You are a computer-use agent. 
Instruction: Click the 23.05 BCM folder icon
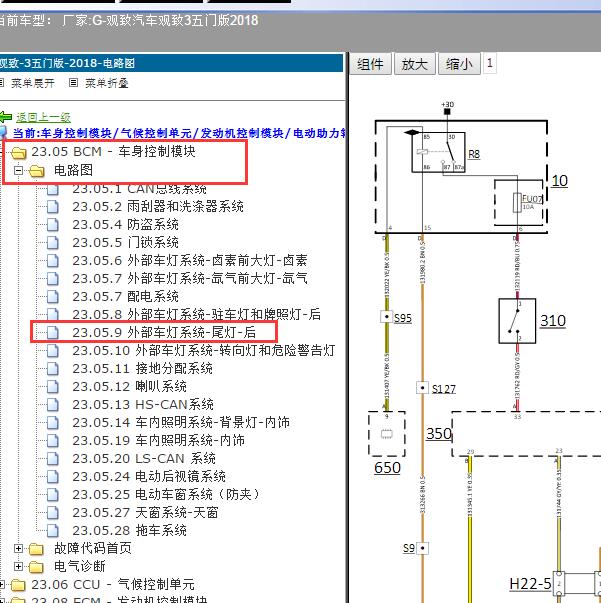pos(18,152)
